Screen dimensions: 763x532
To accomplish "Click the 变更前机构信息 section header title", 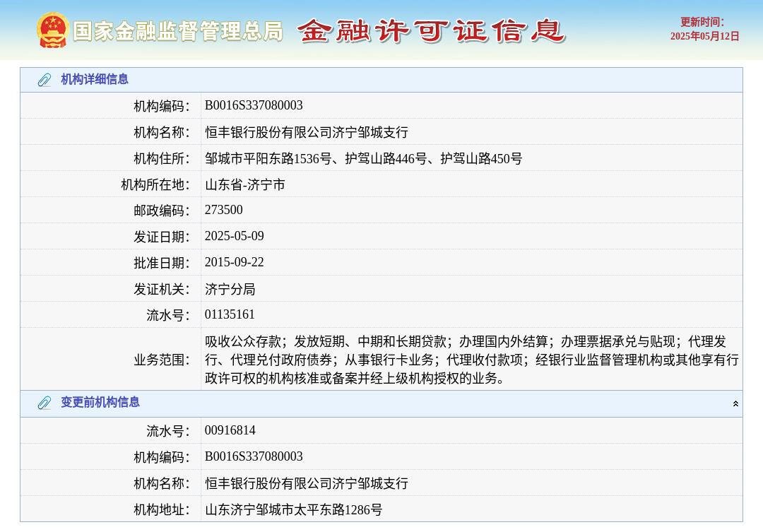I will [100, 402].
